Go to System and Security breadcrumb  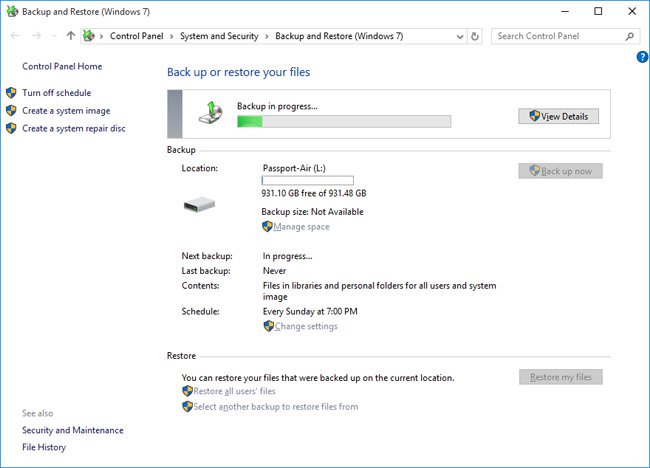(219, 36)
